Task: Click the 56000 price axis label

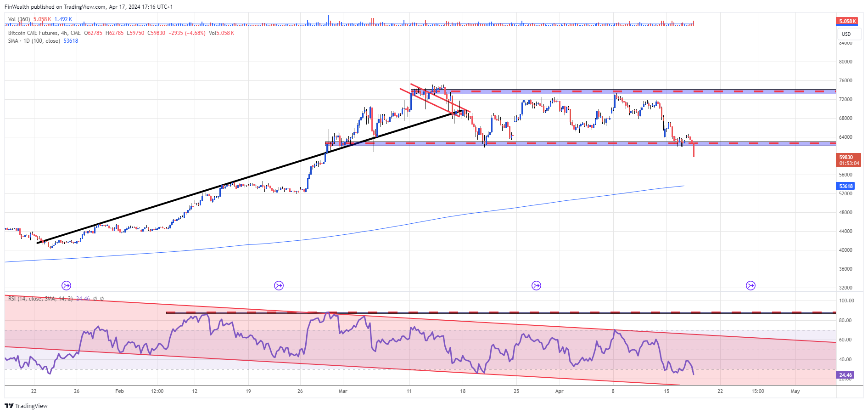Action: click(846, 175)
